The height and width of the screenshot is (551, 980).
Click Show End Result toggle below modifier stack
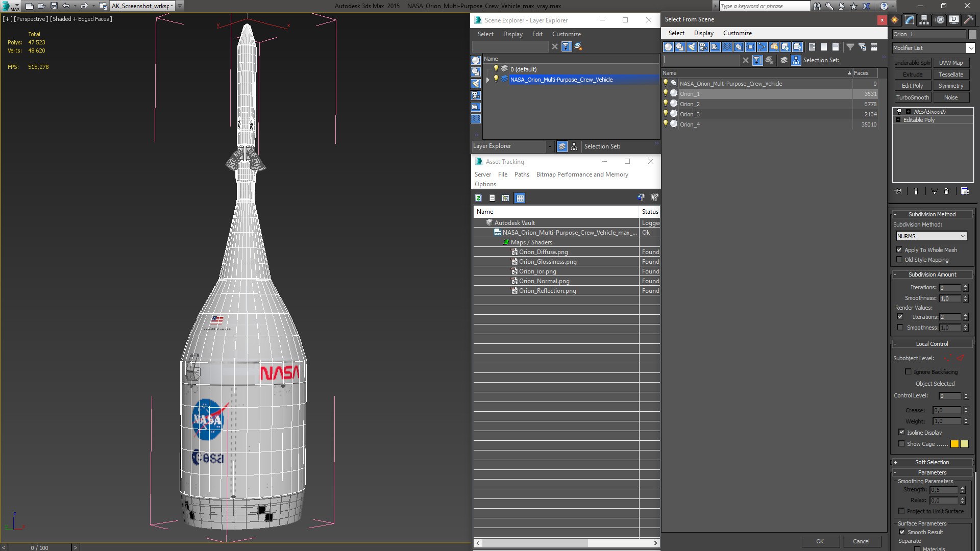tap(916, 191)
